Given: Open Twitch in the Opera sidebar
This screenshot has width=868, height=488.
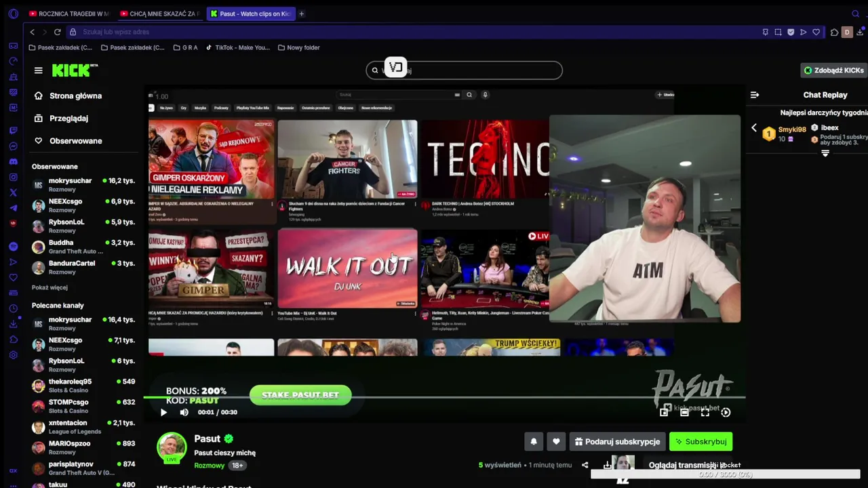Looking at the screenshot, I should tap(13, 130).
